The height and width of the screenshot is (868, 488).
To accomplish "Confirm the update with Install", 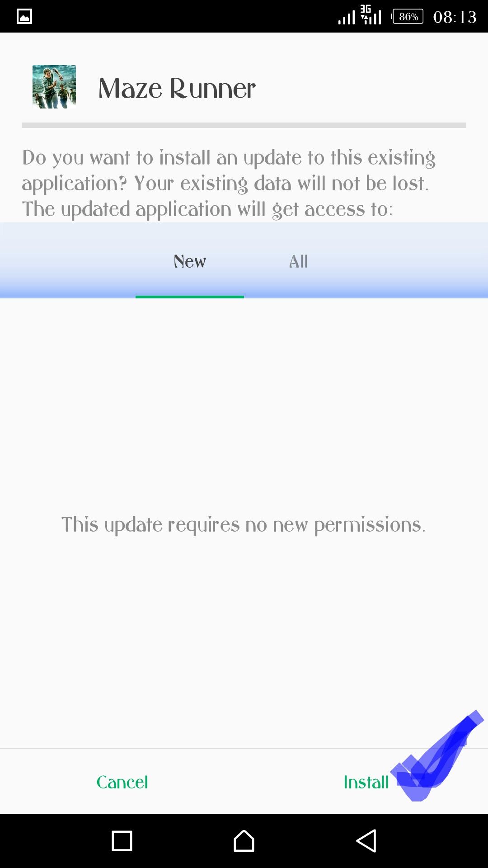I will (366, 782).
